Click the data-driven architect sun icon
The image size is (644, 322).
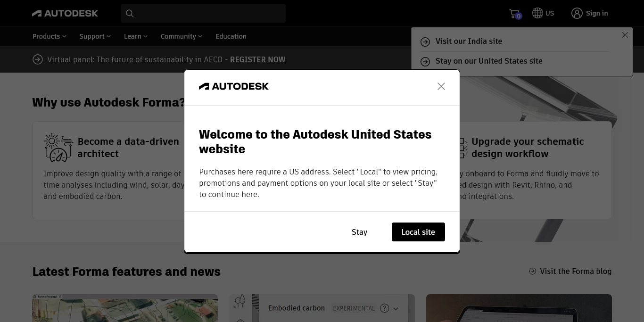(58, 148)
